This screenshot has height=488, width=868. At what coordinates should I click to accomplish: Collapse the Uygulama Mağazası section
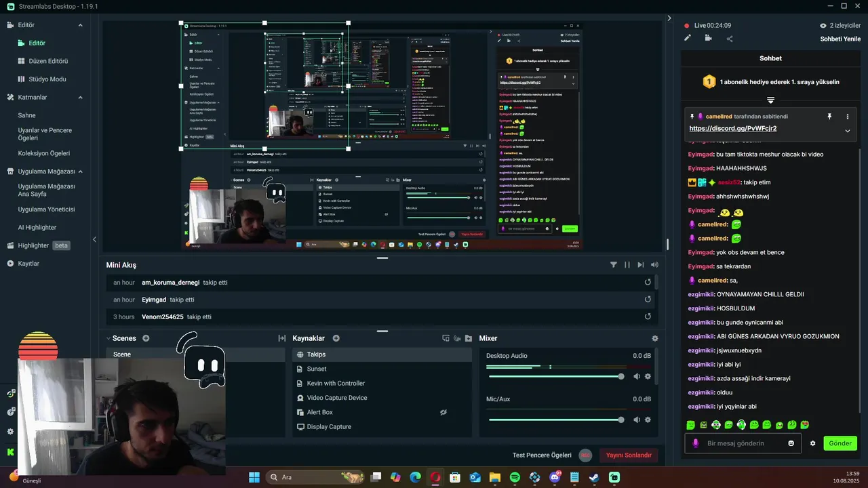point(80,171)
